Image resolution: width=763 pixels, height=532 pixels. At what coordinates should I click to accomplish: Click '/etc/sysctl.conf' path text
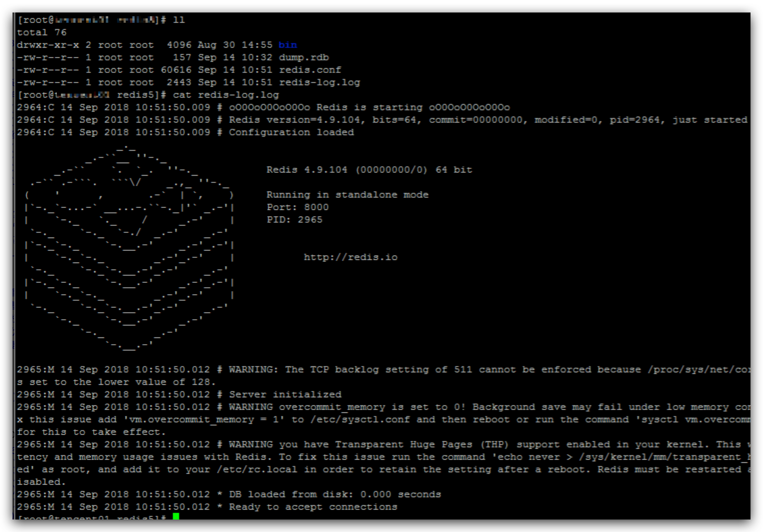click(360, 419)
